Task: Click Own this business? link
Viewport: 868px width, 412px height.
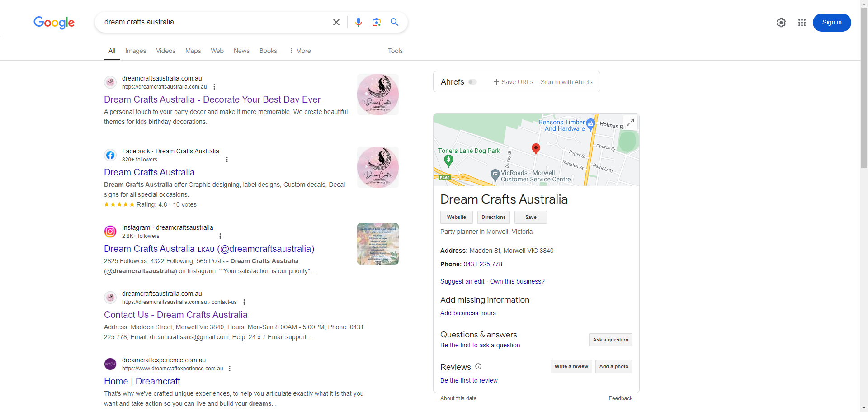Action: point(517,281)
